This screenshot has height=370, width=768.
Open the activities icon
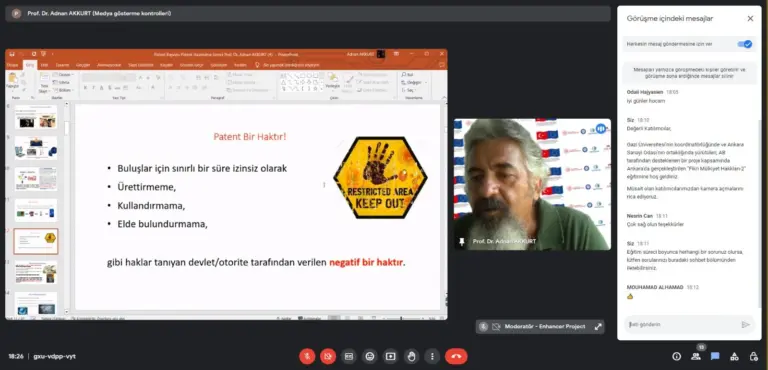[x=734, y=356]
